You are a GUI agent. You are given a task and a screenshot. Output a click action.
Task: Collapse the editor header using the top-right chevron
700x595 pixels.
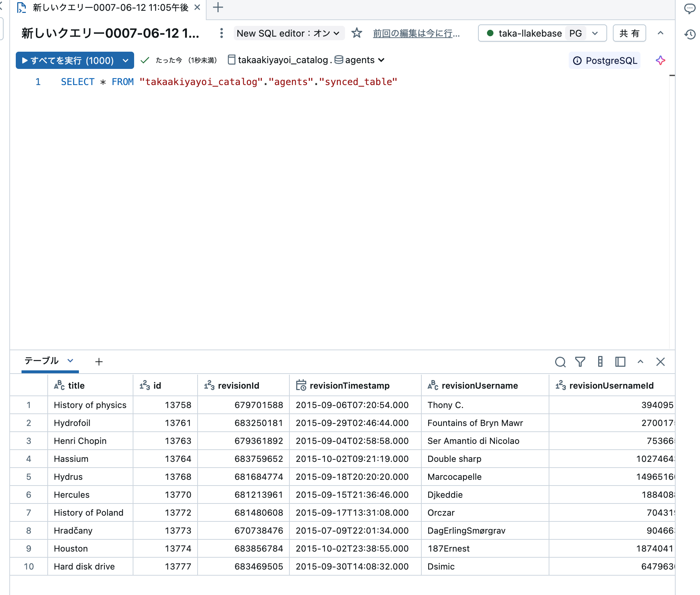tap(661, 33)
